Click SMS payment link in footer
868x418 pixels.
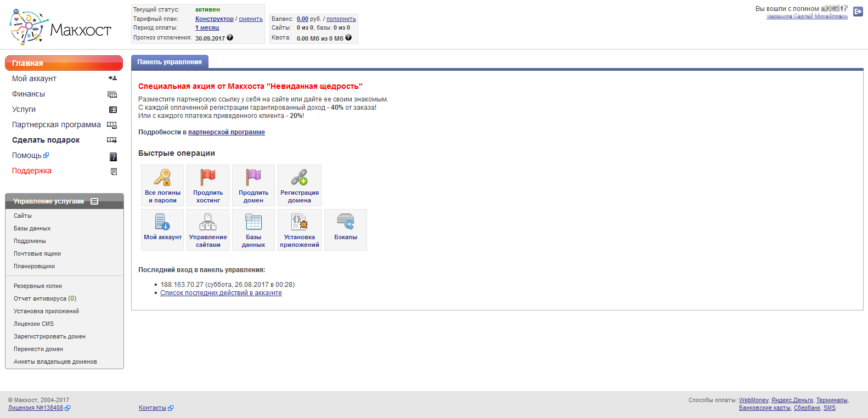coord(830,408)
